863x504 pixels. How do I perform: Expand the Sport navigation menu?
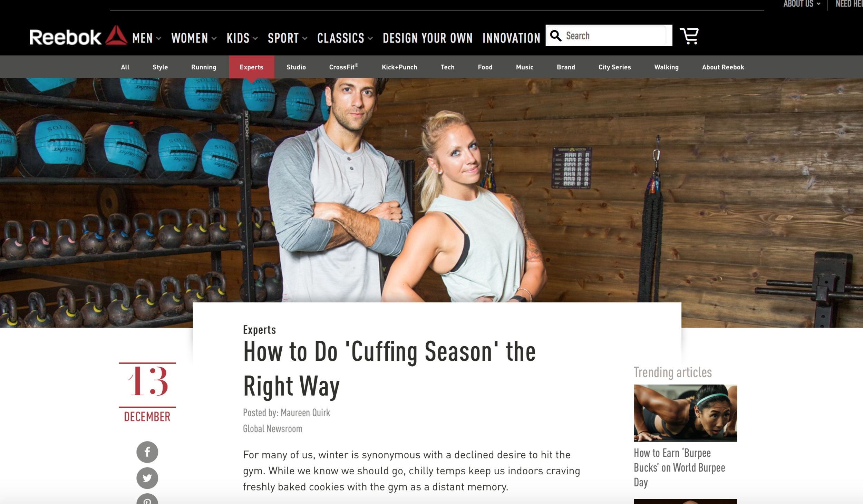coord(288,38)
